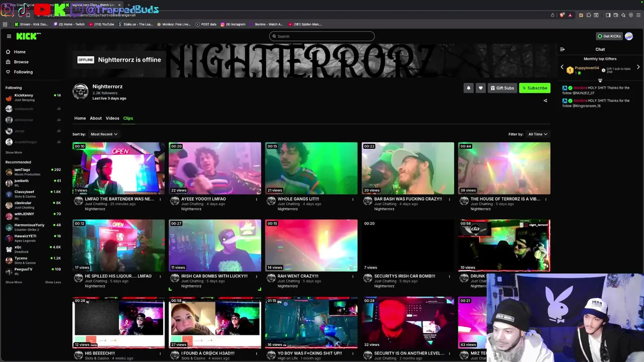Open SECURITYS IRISH CAR BOMB clip title
The image size is (644, 362).
tap(405, 276)
